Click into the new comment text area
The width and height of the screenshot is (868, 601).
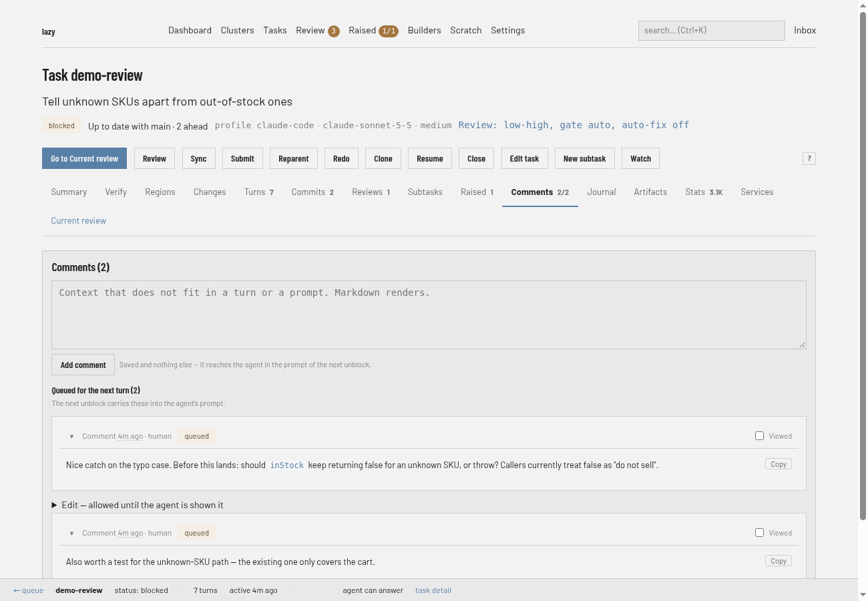pos(429,315)
